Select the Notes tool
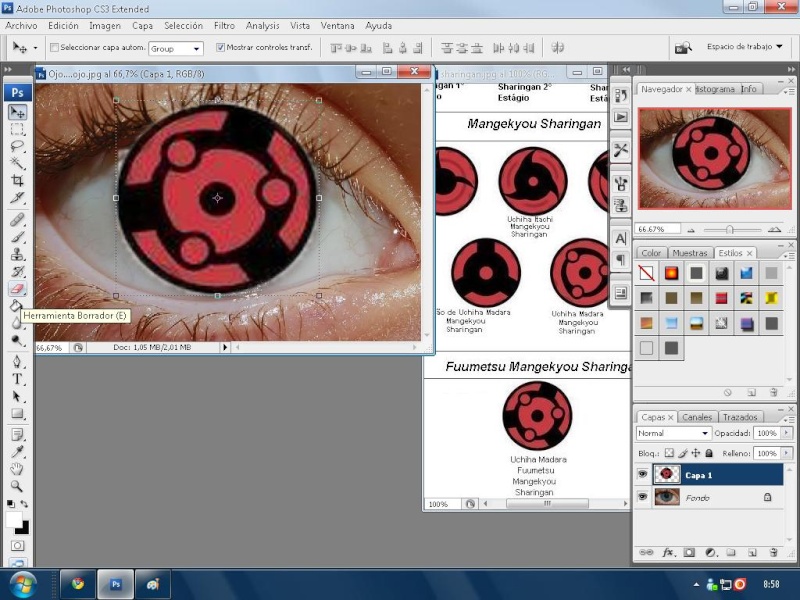 18,435
